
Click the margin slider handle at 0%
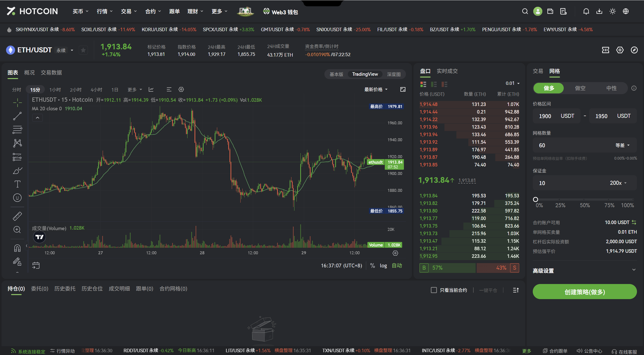[x=536, y=199]
